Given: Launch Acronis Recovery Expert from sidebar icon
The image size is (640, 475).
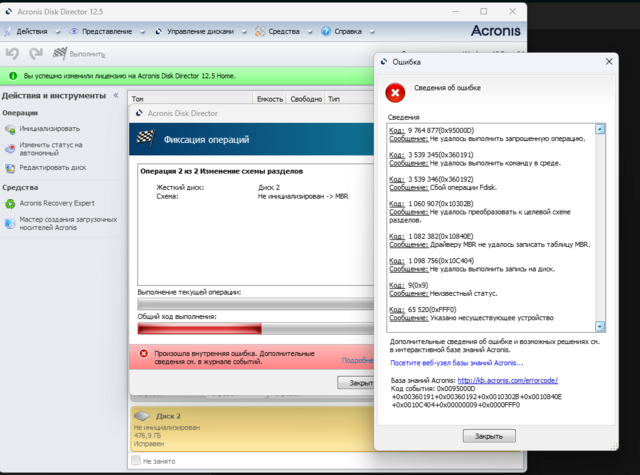Looking at the screenshot, I should point(10,203).
